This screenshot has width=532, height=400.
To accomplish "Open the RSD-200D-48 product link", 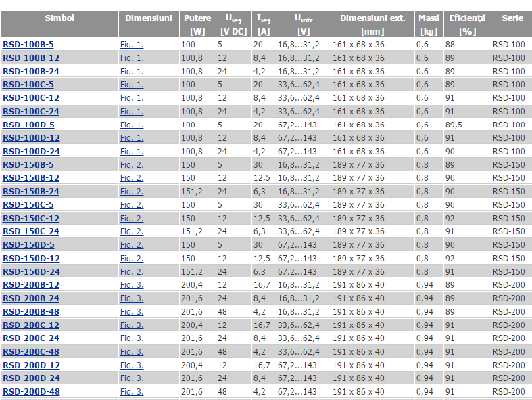I will pyautogui.click(x=31, y=391).
